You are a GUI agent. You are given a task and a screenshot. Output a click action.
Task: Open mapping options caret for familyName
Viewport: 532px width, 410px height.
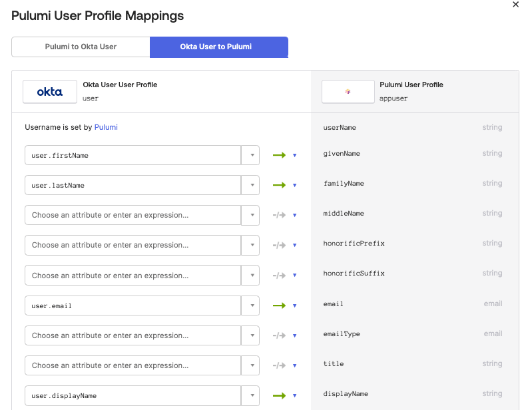(x=294, y=185)
